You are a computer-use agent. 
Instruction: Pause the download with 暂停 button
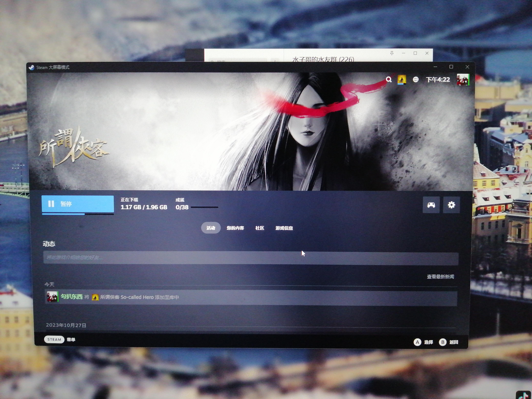tap(78, 204)
